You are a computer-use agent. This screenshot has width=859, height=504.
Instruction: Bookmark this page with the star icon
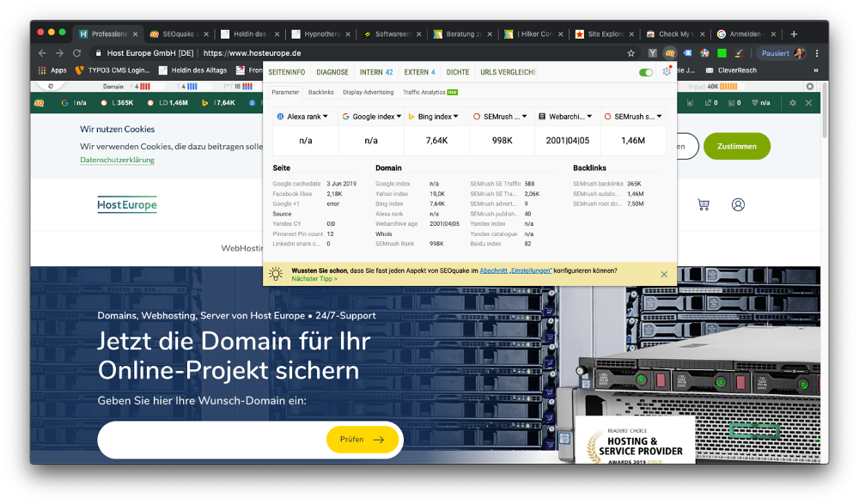(x=631, y=53)
